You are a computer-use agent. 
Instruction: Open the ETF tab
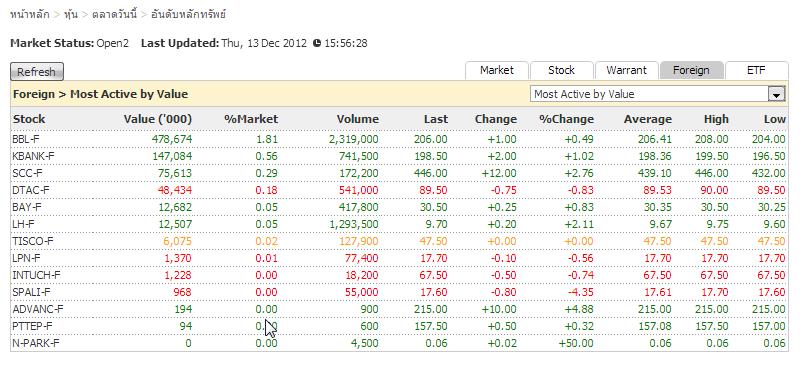pyautogui.click(x=756, y=70)
